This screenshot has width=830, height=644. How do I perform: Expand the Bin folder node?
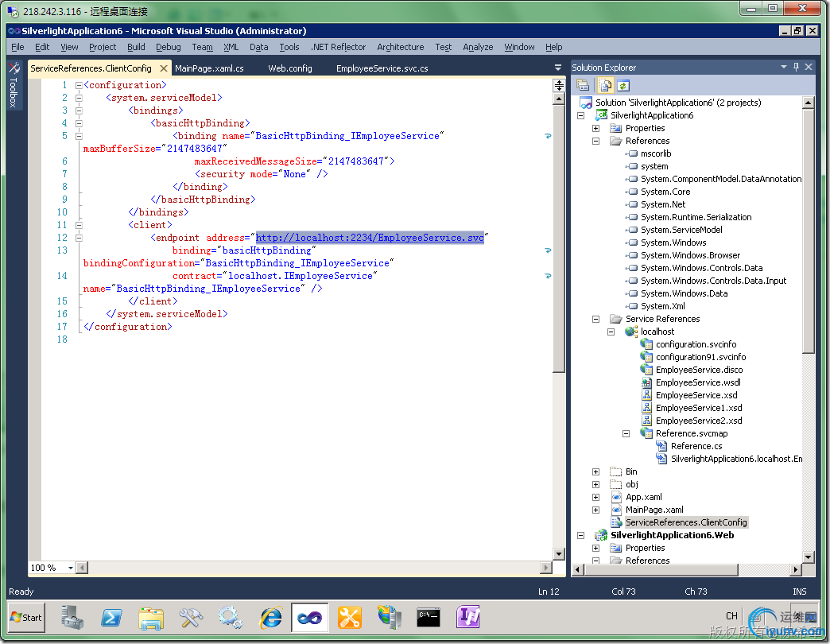pyautogui.click(x=595, y=471)
